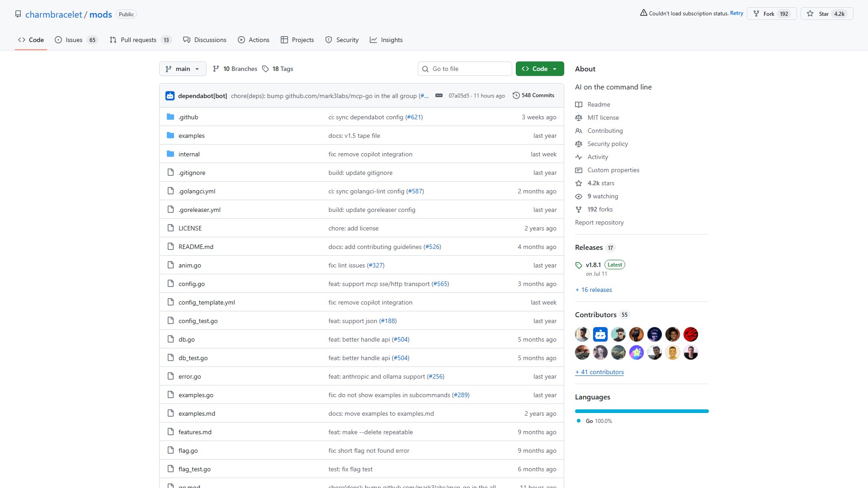
Task: Click the dependabot avatar in contributors
Action: tap(600, 334)
